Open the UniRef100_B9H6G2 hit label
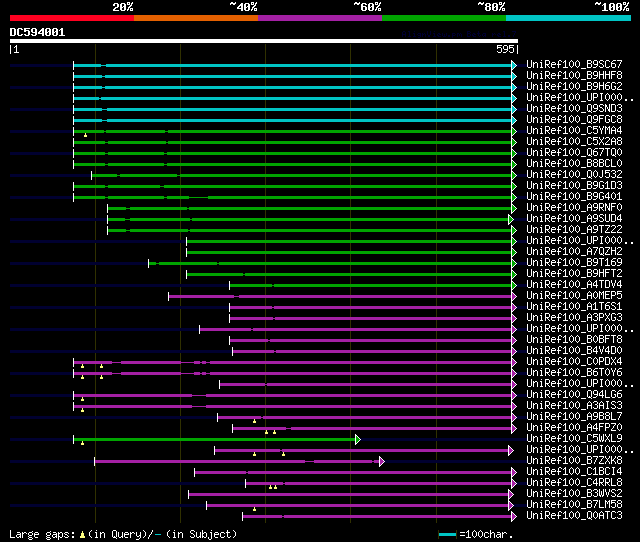 [x=574, y=87]
